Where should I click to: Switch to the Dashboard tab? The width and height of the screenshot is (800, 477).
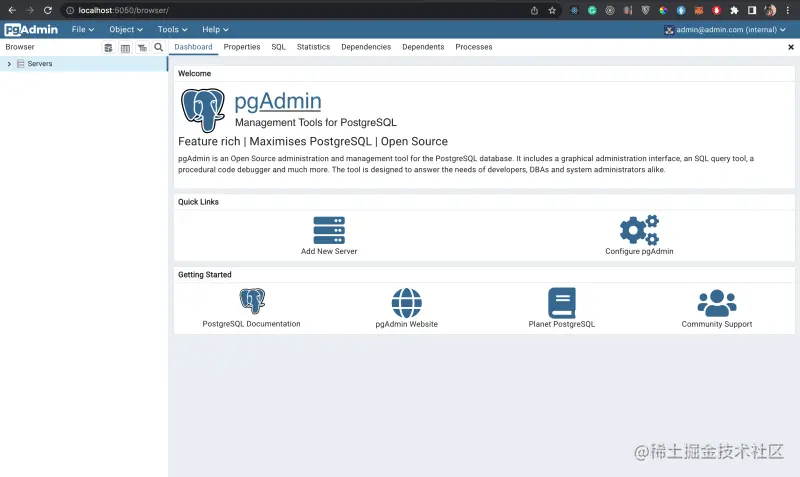point(193,47)
